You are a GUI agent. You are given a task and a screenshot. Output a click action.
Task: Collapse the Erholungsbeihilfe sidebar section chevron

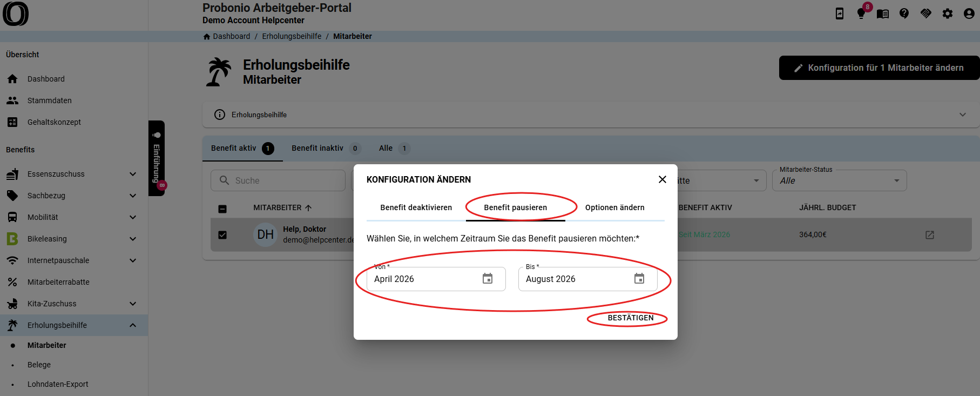[x=133, y=325]
